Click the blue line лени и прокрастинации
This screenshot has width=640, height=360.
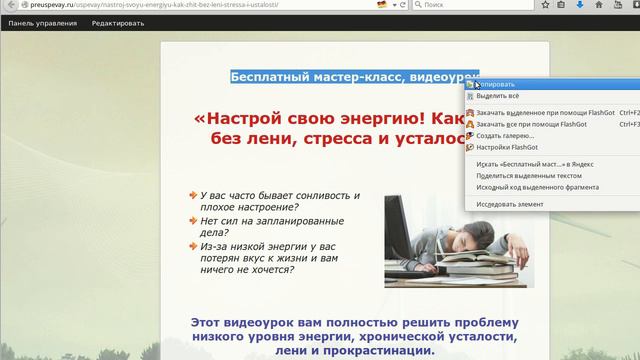(x=355, y=351)
